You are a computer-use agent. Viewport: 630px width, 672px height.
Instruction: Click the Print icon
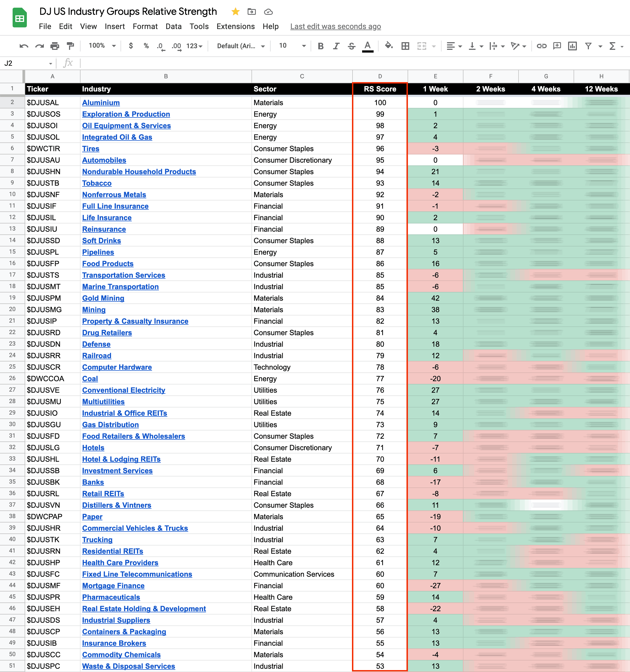click(x=55, y=46)
